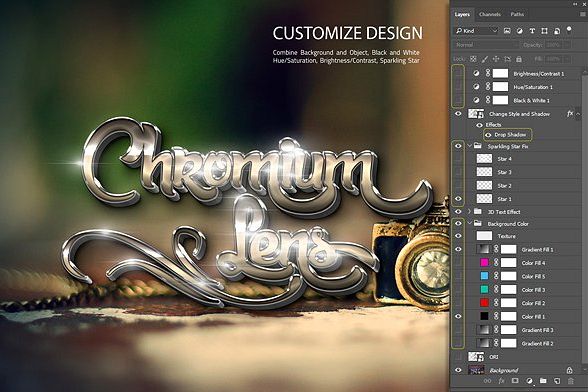Collapse the Background Color group
The height and width of the screenshot is (392, 588).
pos(469,223)
